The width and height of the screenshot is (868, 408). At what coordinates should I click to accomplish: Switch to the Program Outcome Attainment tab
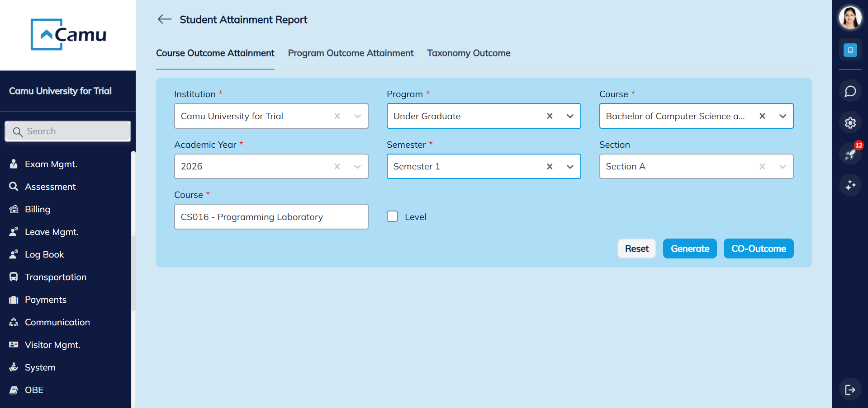pos(351,53)
